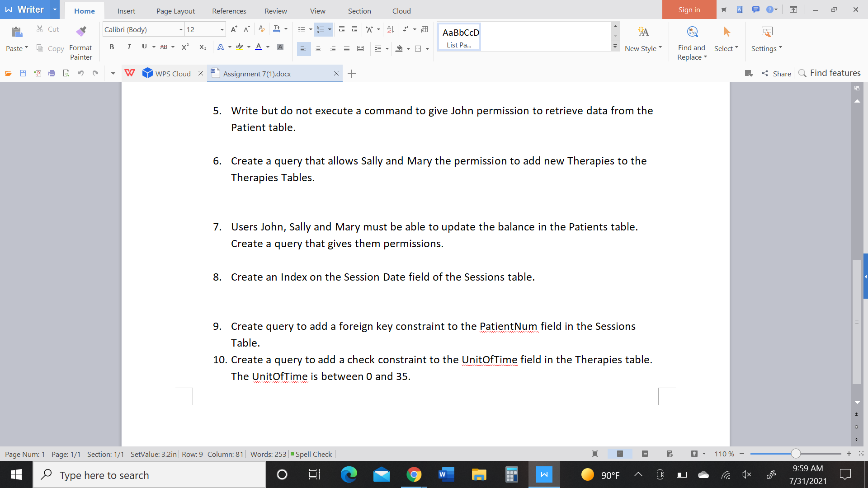Click the sort icon in ribbon

(x=391, y=29)
